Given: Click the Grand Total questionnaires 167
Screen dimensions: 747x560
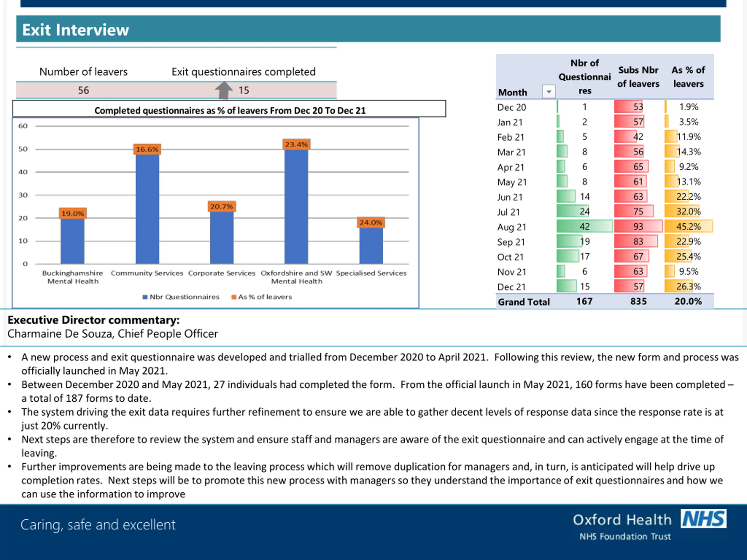Looking at the screenshot, I should point(584,301).
